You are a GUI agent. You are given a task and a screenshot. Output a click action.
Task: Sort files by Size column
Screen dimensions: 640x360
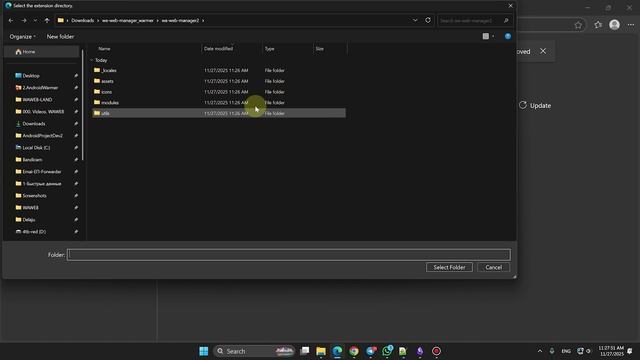[x=320, y=49]
